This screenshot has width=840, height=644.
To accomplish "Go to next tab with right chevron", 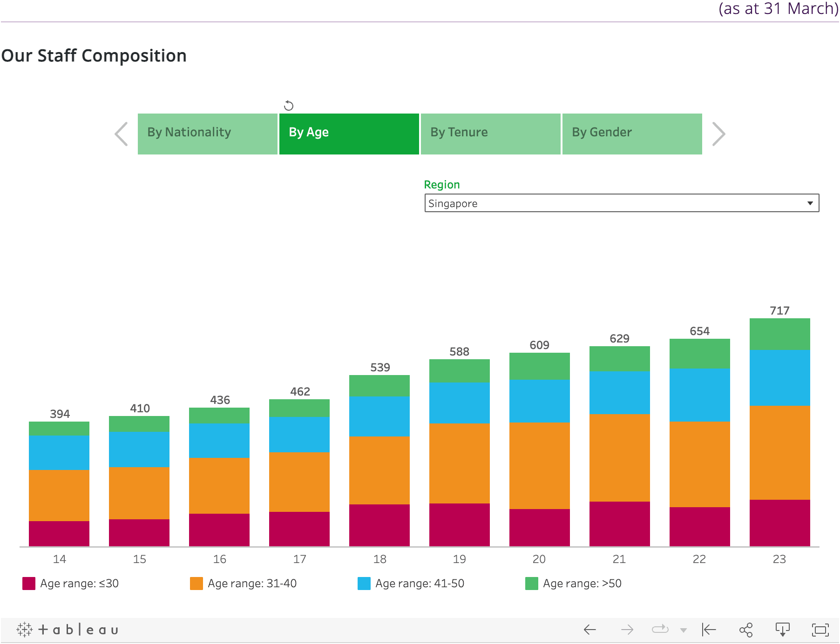I will tap(719, 134).
